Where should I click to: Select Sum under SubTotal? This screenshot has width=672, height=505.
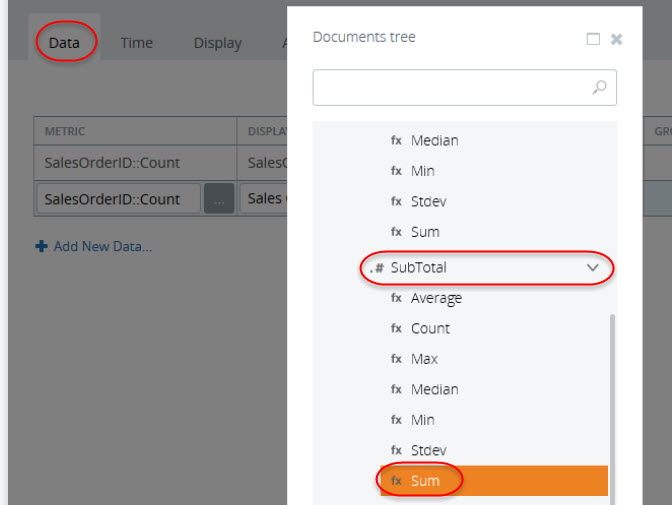tap(425, 481)
